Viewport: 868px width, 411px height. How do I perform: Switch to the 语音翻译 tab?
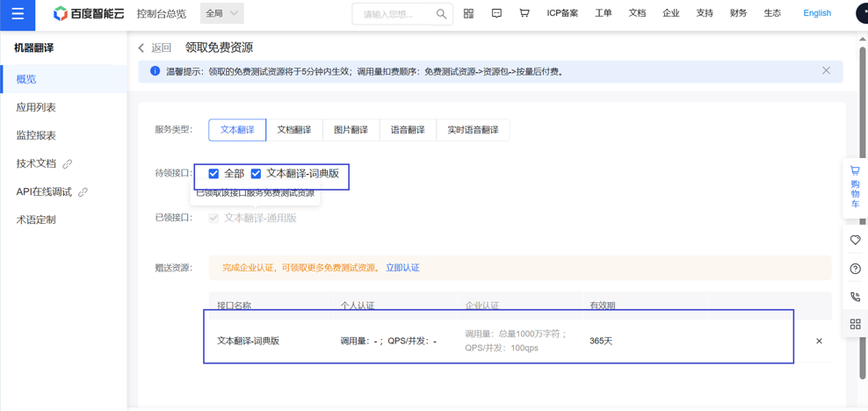click(408, 130)
